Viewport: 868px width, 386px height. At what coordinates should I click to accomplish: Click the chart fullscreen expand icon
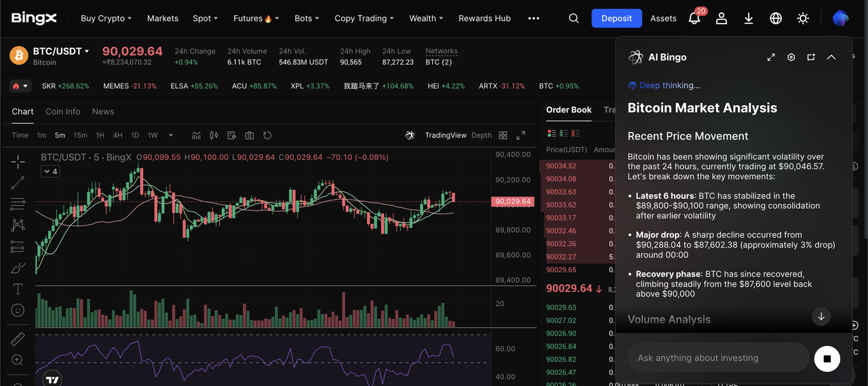point(521,135)
